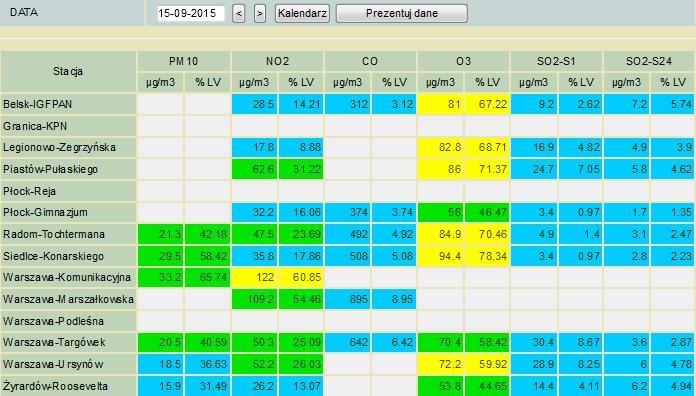This screenshot has height=396, width=696.
Task: Click the green PM10 value 21.3 cell
Action: (161, 234)
